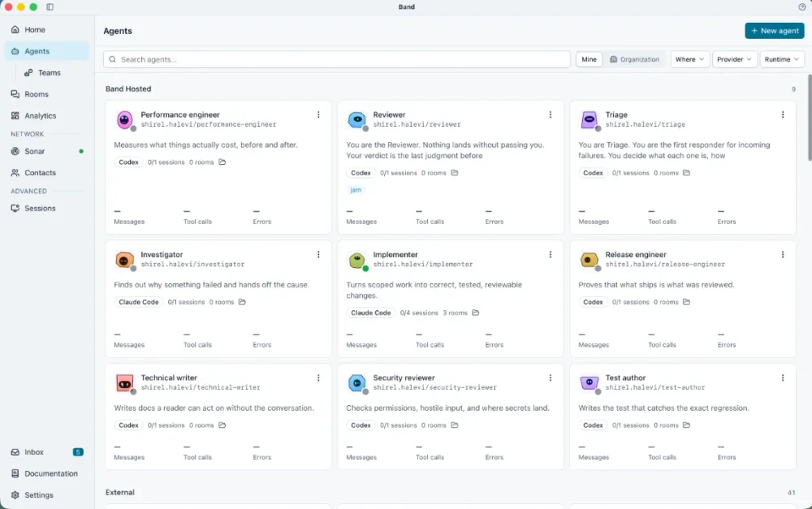
Task: Click the Reviewer agent avatar
Action: [356, 120]
